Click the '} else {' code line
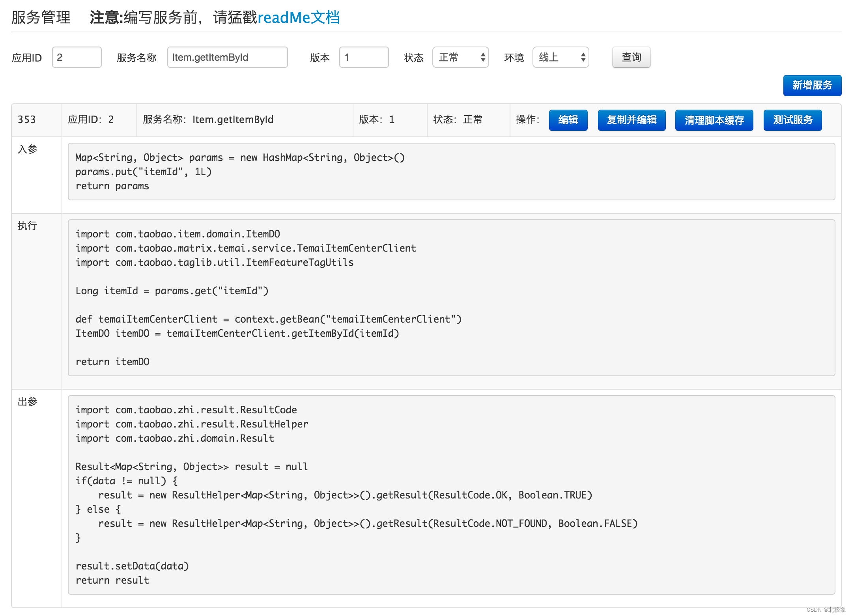 (x=98, y=510)
